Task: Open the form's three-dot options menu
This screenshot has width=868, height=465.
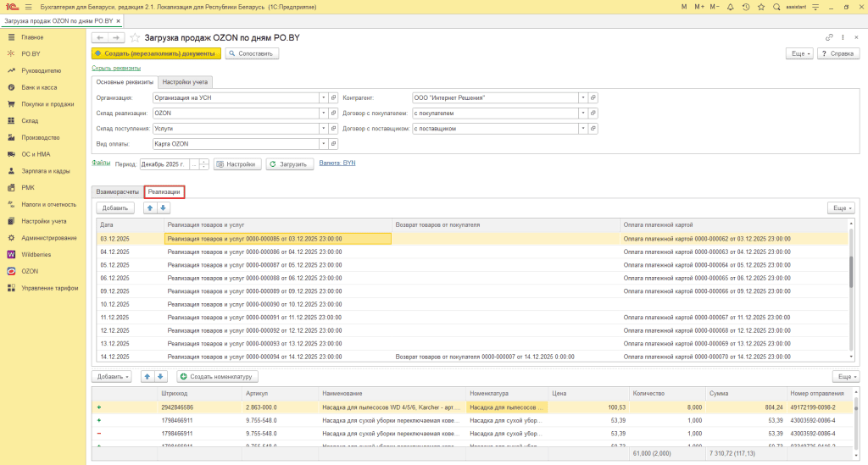Action: [x=843, y=37]
